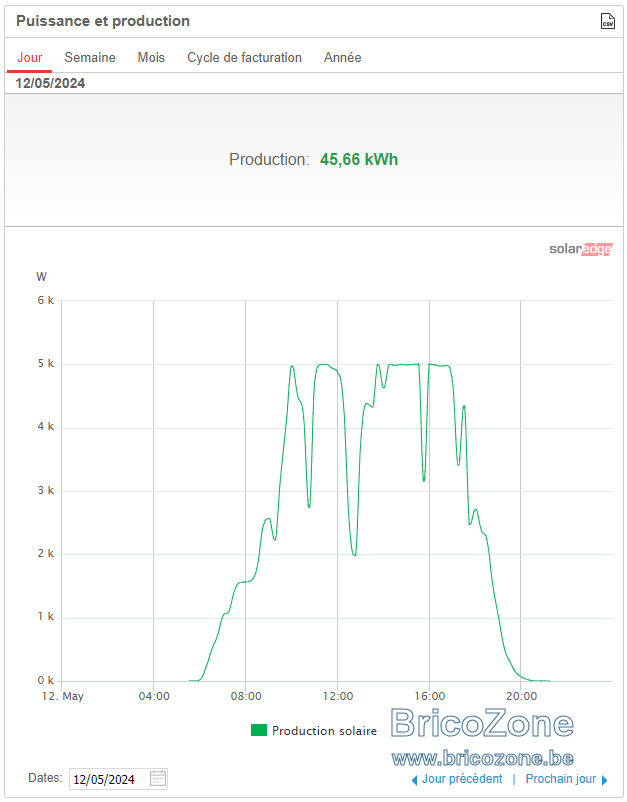Switch to the Semaine tab
Viewport: 627px width, 802px height.
(x=90, y=57)
